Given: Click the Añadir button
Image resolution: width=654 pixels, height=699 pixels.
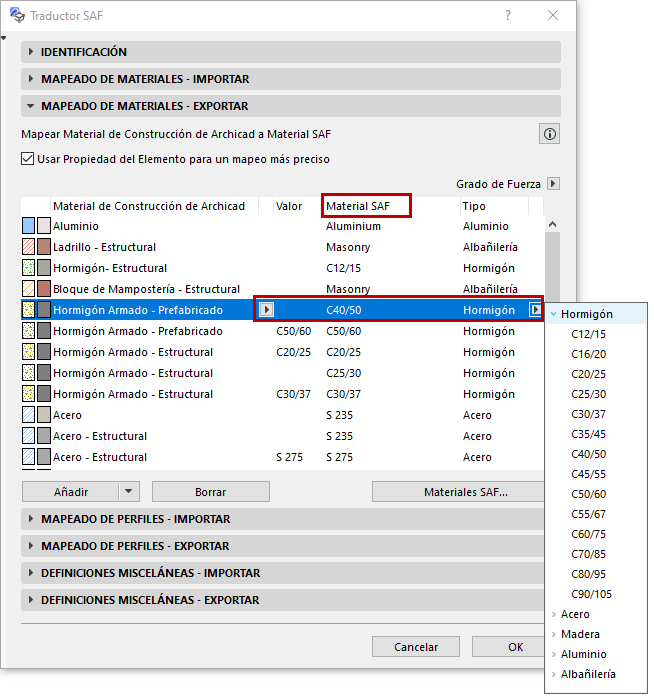Looking at the screenshot, I should point(70,491).
